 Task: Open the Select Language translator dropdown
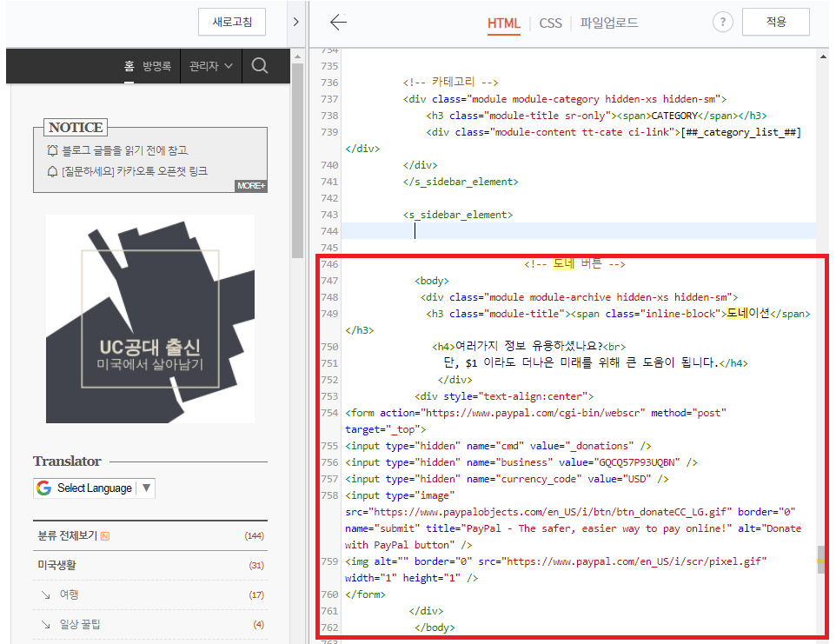(95, 488)
